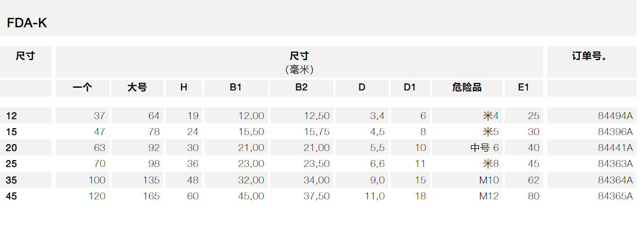Click the M10 thread value cell
This screenshot has width=644, height=235.
[489, 180]
